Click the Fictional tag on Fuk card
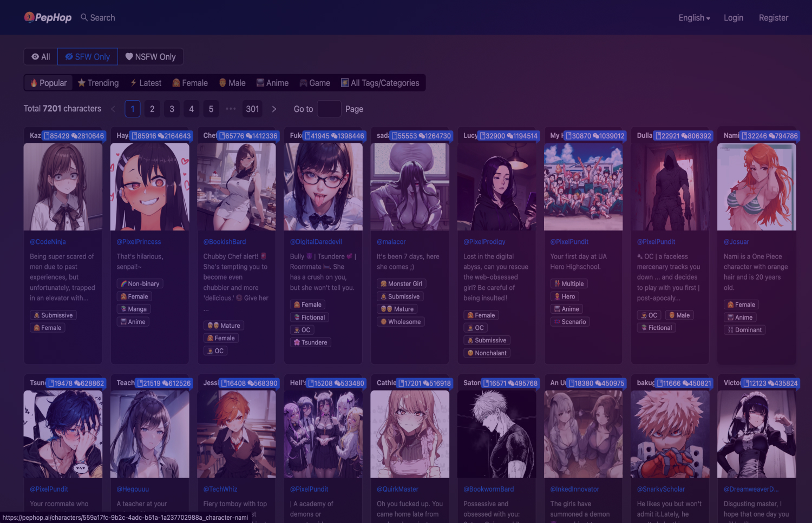The height and width of the screenshot is (523, 812). [x=310, y=317]
